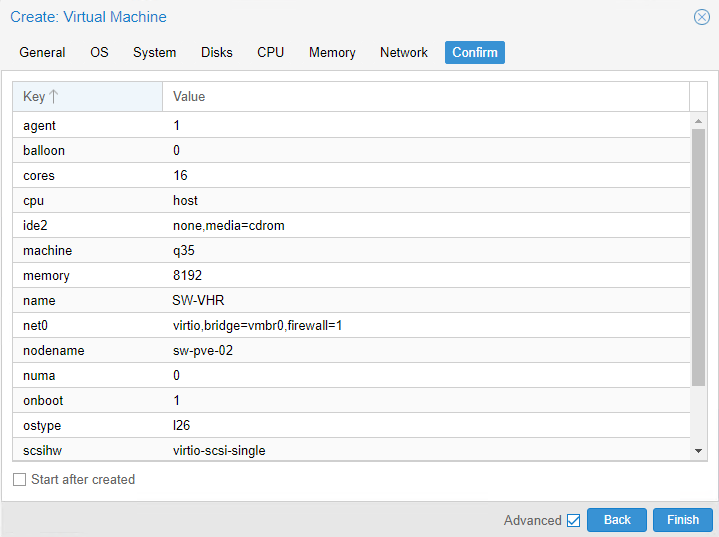Click the ostype value l26

(181, 425)
